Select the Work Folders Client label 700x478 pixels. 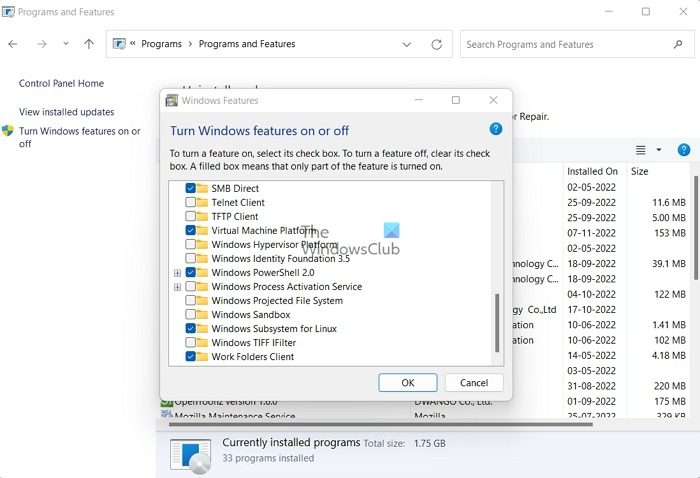pos(253,357)
